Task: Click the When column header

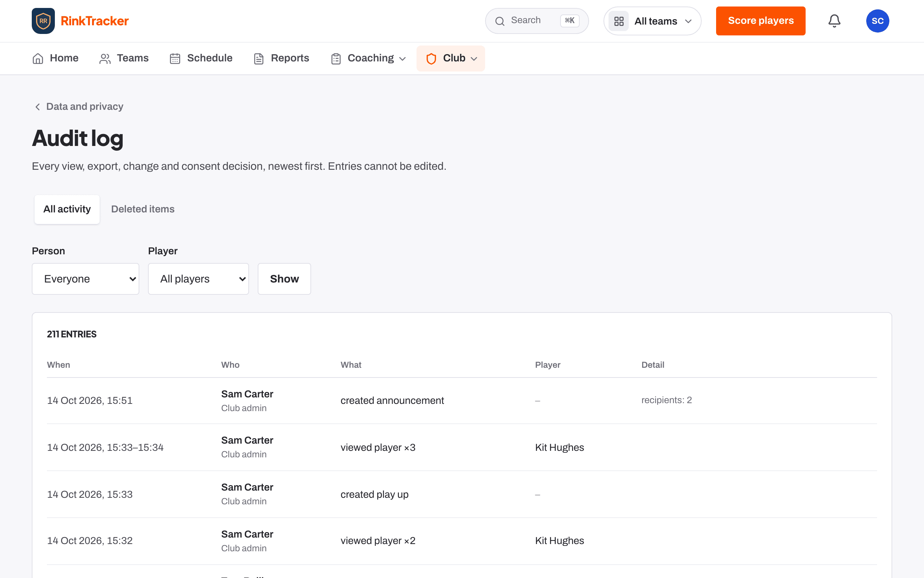Action: coord(58,365)
